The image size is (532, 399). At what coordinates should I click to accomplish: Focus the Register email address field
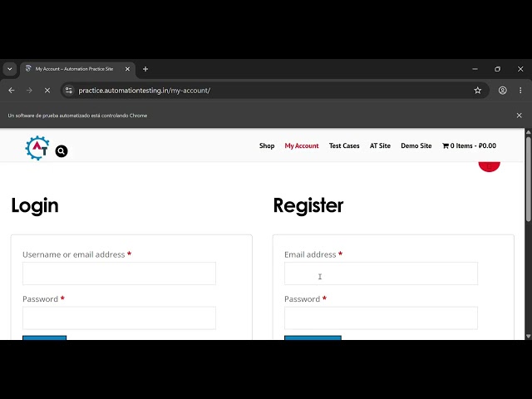tap(381, 273)
